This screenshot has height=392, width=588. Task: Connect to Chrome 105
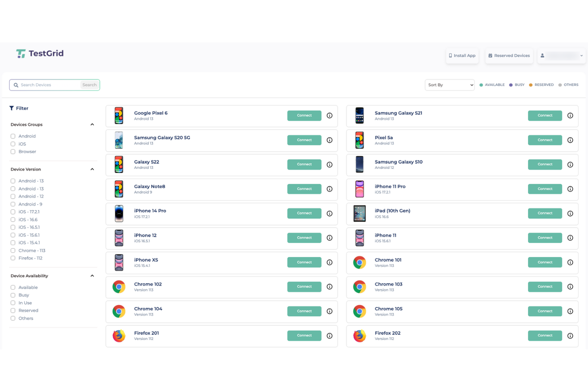tap(545, 311)
